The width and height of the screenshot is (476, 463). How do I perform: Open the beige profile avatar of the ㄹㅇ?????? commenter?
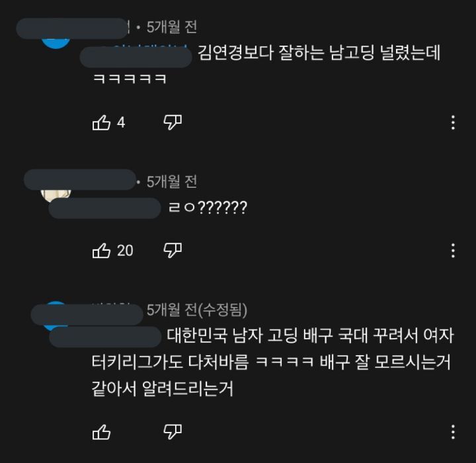click(56, 196)
